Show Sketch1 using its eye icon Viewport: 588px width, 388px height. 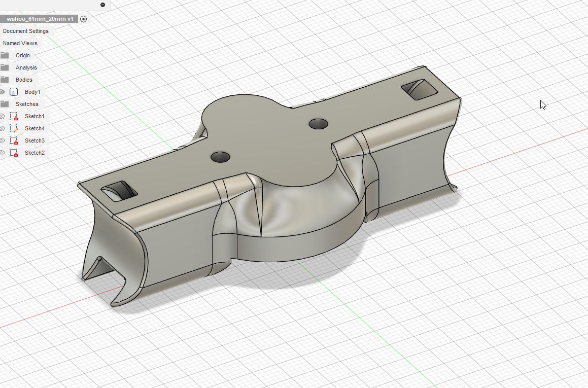2,116
